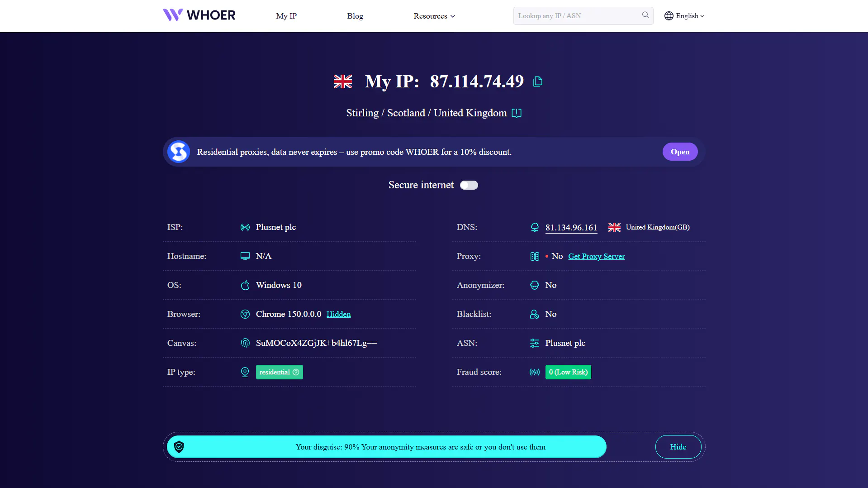Click the search magnifier icon
Viewport: 868px width, 488px height.
tap(645, 15)
